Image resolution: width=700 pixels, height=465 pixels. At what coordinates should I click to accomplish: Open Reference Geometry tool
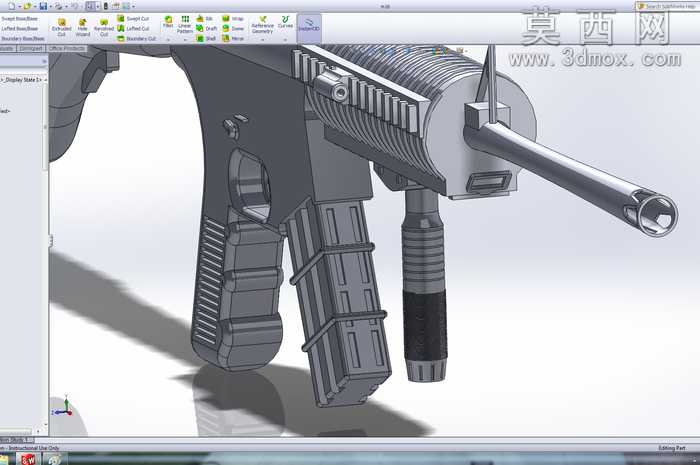coord(262,25)
